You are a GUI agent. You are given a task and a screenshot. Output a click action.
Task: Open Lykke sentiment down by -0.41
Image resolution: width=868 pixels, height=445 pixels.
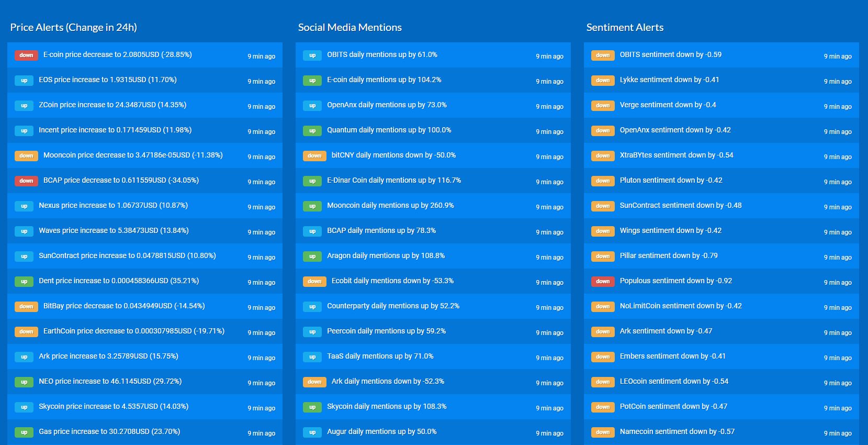(x=722, y=80)
